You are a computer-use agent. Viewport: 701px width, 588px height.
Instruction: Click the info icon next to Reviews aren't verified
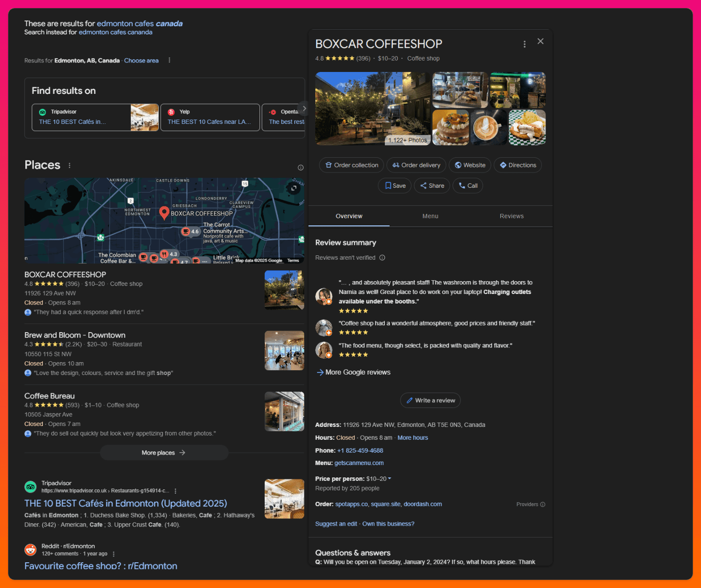coord(382,258)
